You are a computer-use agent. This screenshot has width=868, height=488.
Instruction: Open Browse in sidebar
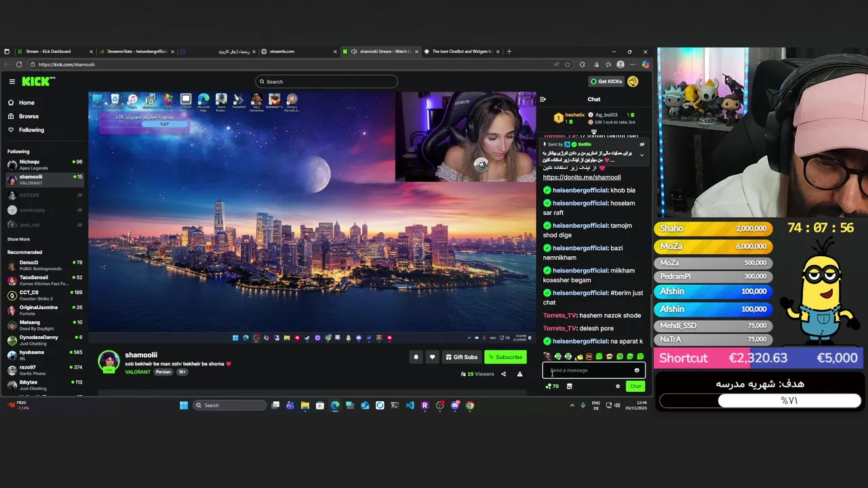click(23, 116)
